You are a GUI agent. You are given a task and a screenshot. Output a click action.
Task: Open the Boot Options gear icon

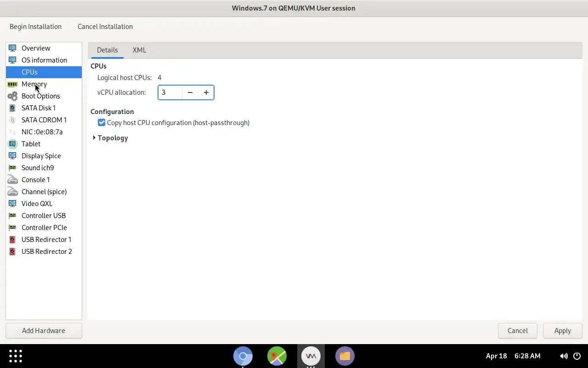tap(12, 96)
